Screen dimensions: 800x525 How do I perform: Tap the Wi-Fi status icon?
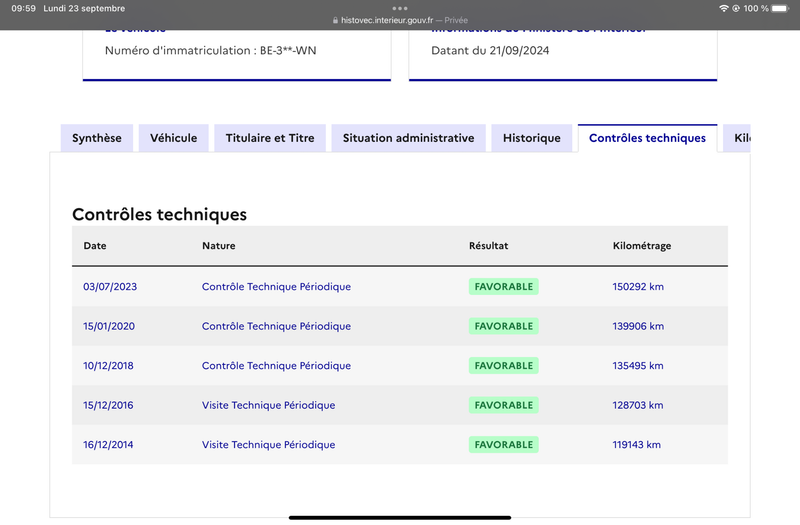(x=723, y=8)
